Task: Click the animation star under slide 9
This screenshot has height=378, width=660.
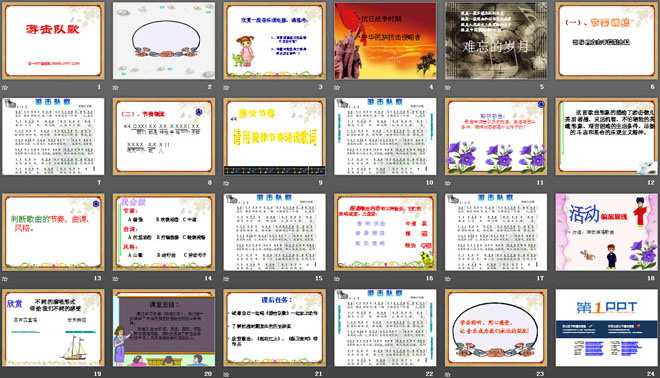Action: tap(226, 183)
